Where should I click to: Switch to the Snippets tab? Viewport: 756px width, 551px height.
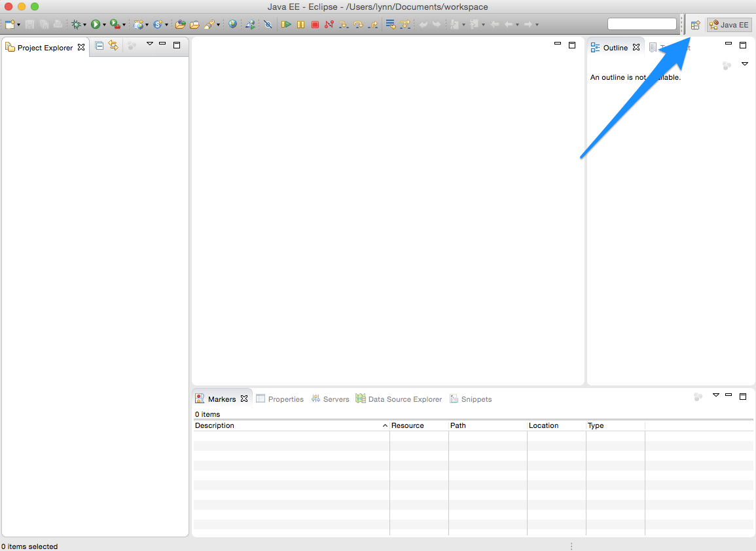(471, 399)
